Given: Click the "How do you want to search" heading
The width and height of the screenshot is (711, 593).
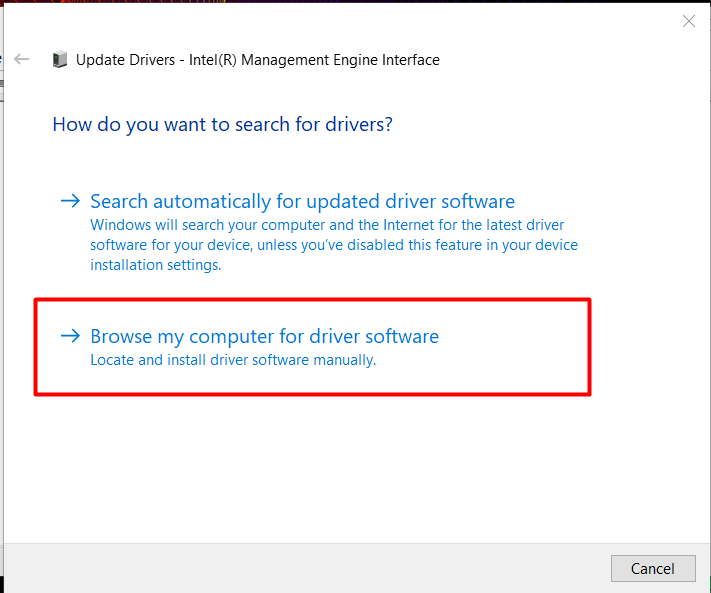Looking at the screenshot, I should [222, 125].
